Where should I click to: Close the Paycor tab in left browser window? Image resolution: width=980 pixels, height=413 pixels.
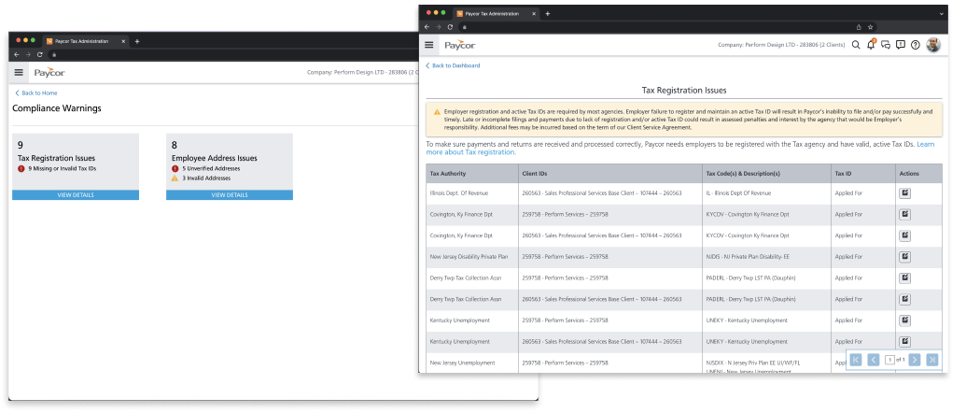point(123,41)
